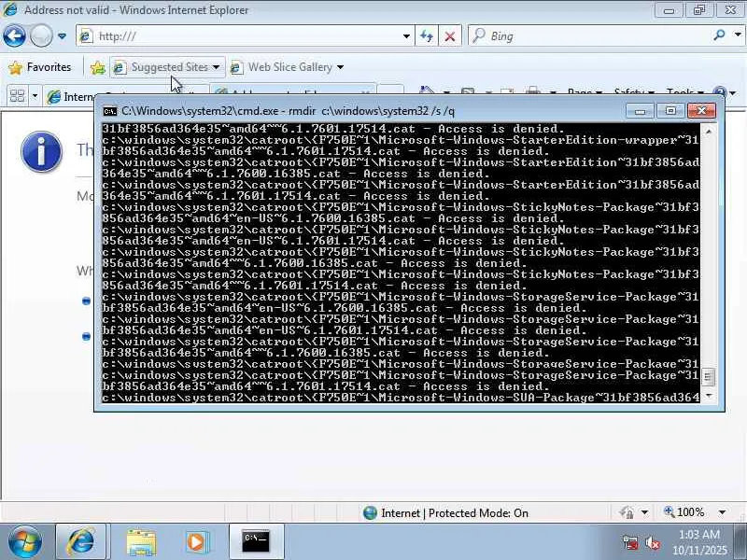Click the 100% zoom level button
747x560 pixels.
point(684,512)
